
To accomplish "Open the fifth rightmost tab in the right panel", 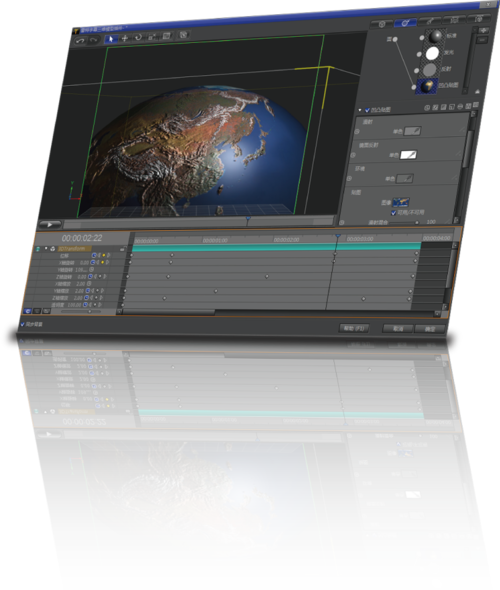I will [479, 18].
